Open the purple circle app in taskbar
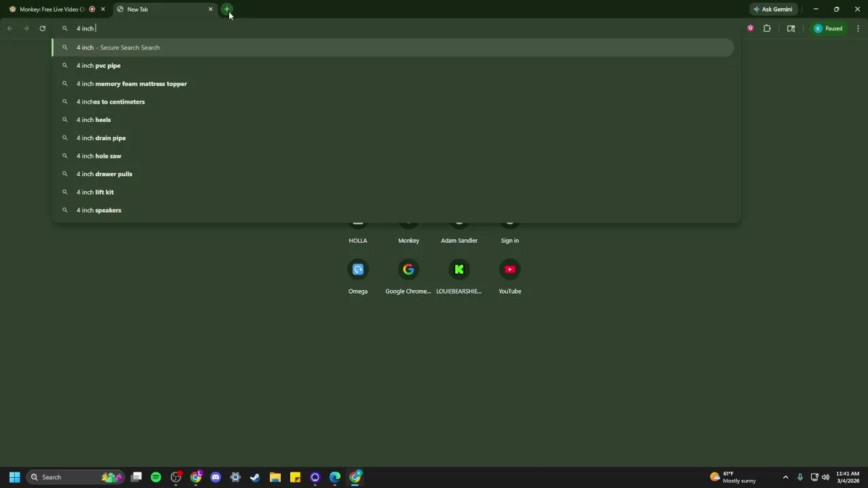Image resolution: width=868 pixels, height=488 pixels. 315,477
